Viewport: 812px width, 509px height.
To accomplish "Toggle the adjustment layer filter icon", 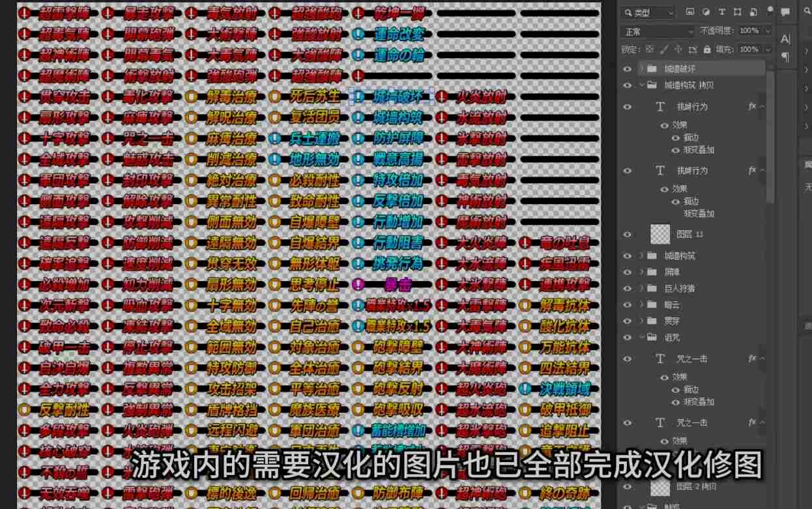I will click(706, 12).
